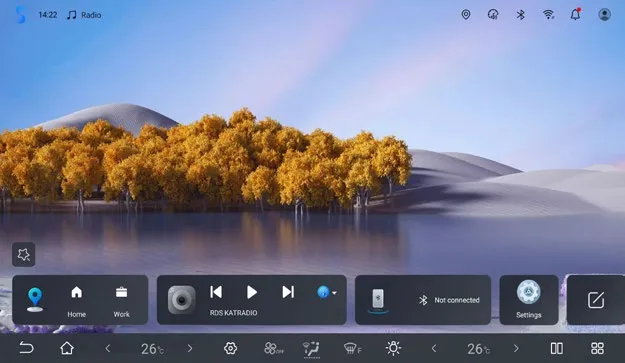Screen dimensions: 625x363
Task: Open the navigation map pin widget
Action: tap(35, 300)
